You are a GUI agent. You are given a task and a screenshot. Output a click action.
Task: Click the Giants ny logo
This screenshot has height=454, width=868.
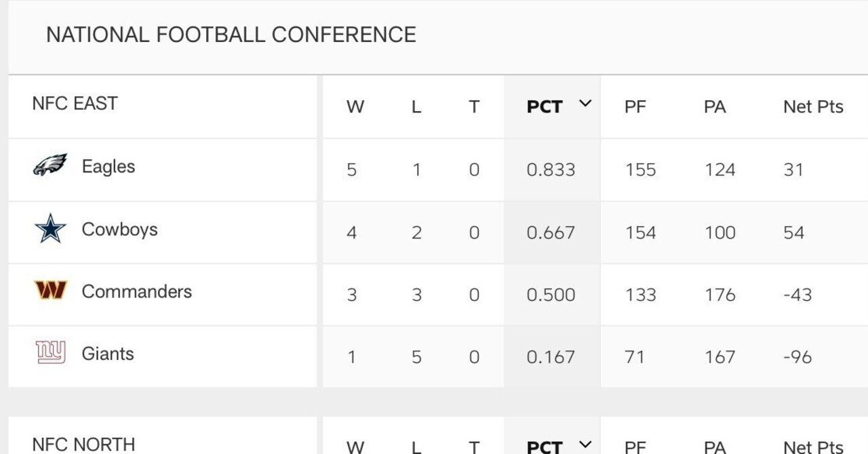(50, 353)
